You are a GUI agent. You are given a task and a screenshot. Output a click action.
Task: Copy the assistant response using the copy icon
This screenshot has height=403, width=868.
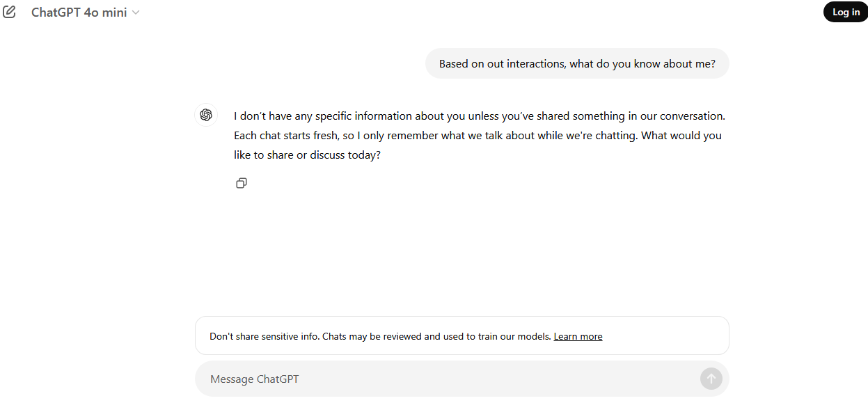242,183
